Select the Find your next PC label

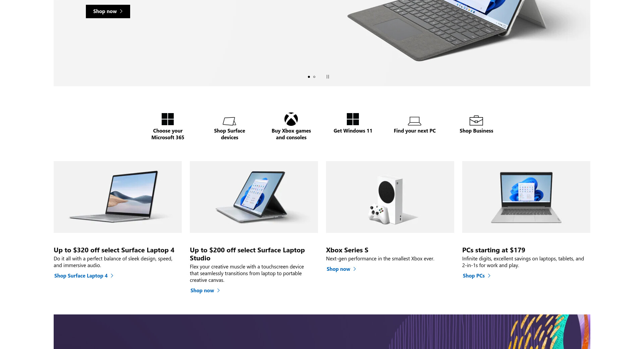tap(415, 131)
